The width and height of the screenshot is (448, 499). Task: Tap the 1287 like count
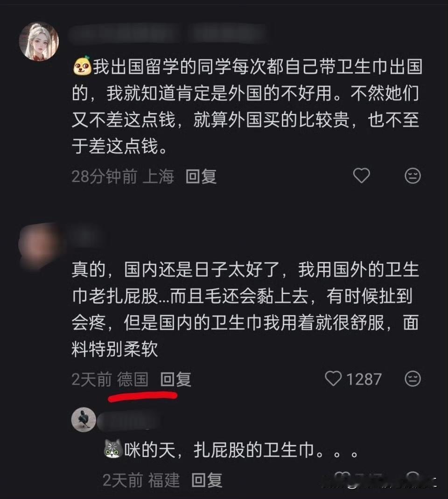(x=364, y=380)
